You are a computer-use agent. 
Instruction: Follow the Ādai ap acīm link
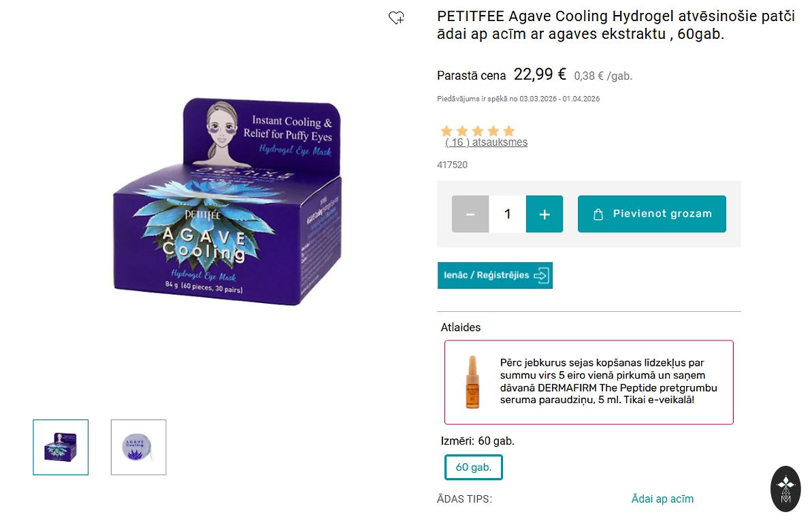click(662, 499)
